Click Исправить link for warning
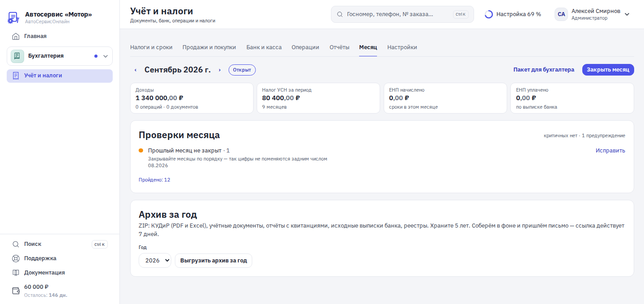 click(610, 151)
